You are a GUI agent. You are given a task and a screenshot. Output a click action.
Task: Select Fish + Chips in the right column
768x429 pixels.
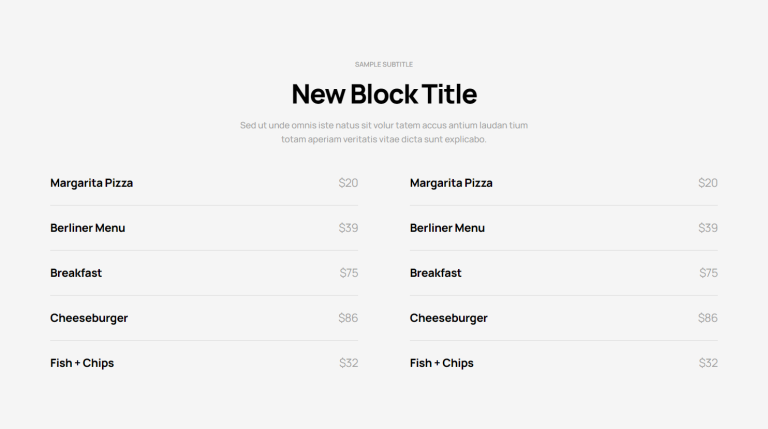(442, 363)
